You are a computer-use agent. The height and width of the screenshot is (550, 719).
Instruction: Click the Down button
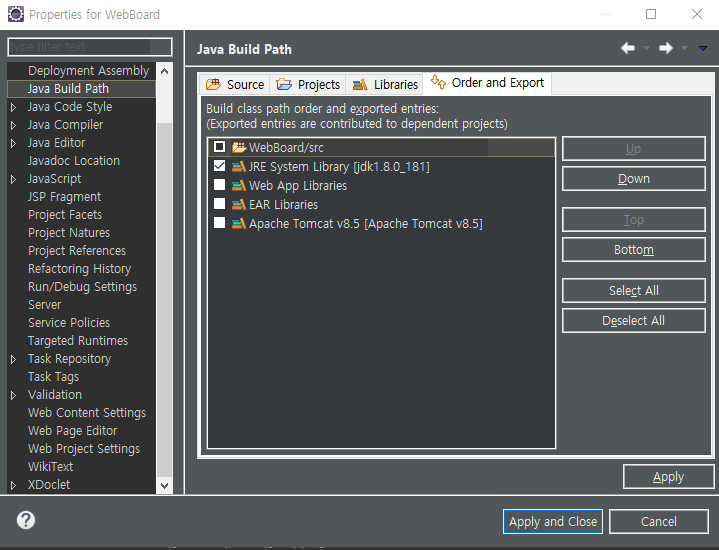tap(634, 178)
